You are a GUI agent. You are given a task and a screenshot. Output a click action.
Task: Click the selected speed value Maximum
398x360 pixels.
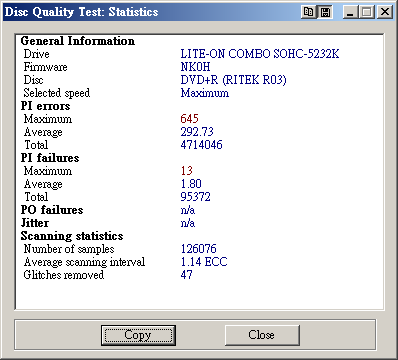(205, 93)
